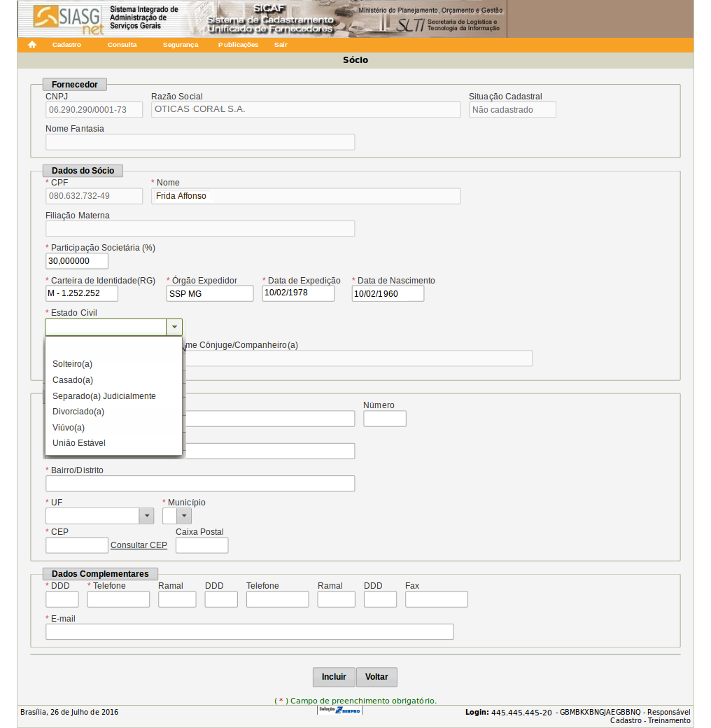Click the SIASGnet logo

[68, 20]
